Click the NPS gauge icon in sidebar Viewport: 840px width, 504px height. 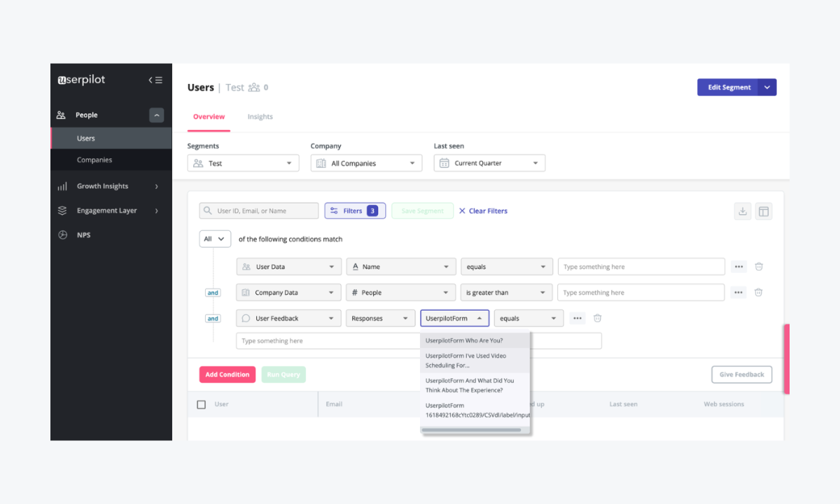click(62, 234)
